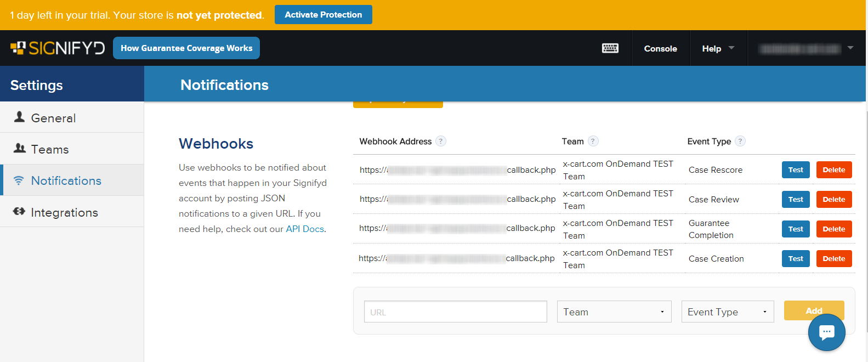Delete the Guarantee Completion webhook
868x362 pixels.
834,229
